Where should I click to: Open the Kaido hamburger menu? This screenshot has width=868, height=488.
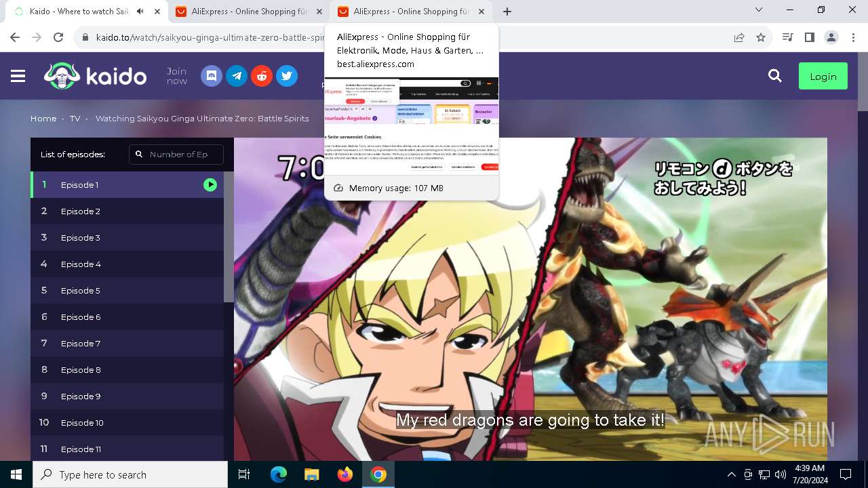tap(18, 77)
